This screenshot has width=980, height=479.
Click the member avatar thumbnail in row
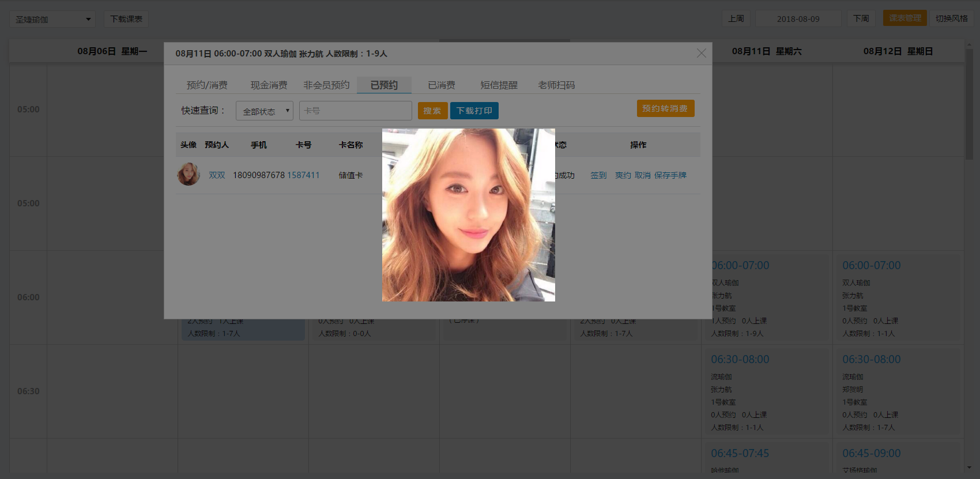(189, 174)
